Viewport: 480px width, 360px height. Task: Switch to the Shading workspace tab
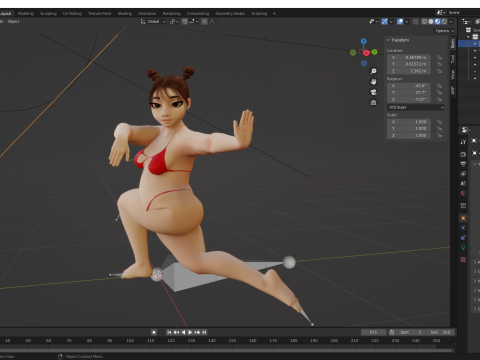point(125,14)
